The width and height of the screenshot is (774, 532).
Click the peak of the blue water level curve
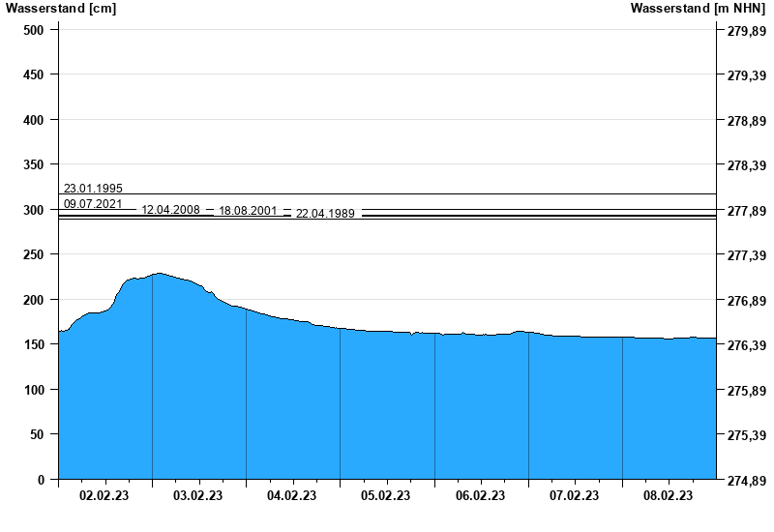[x=159, y=273]
